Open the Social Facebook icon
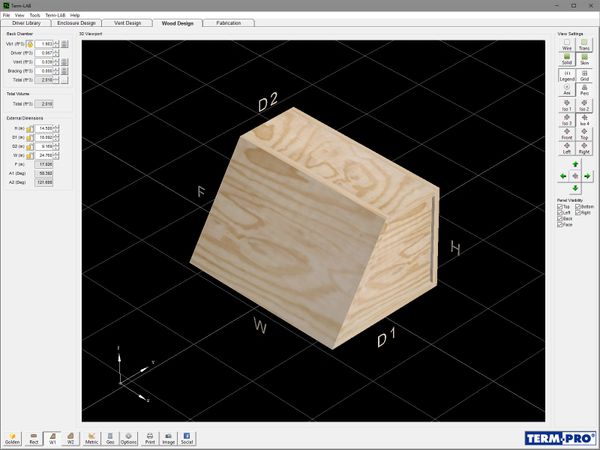The width and height of the screenshot is (600, 450). pyautogui.click(x=187, y=437)
